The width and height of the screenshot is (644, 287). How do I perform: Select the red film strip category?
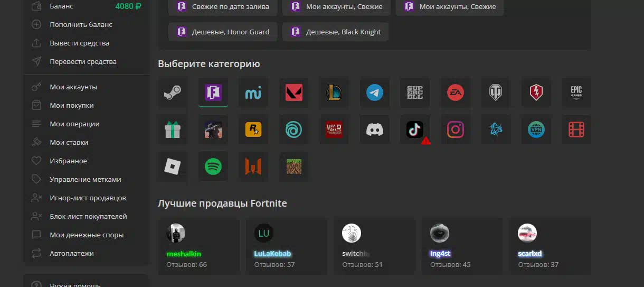tap(576, 129)
